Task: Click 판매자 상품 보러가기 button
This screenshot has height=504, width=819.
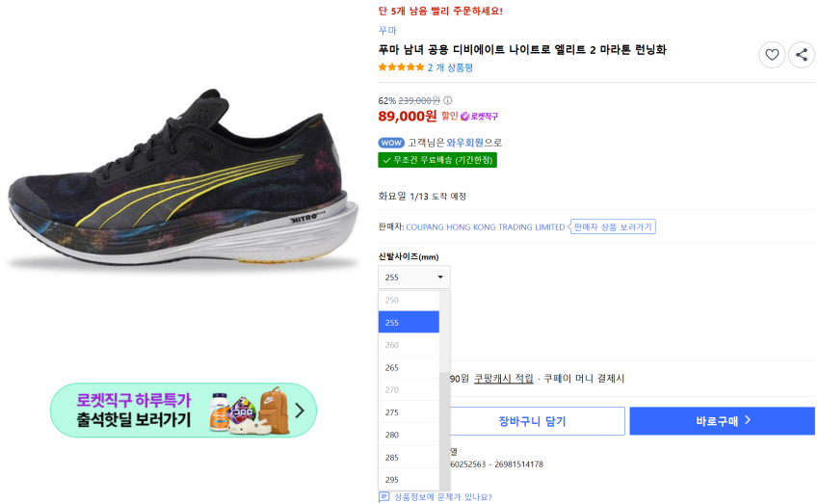Action: [x=613, y=227]
